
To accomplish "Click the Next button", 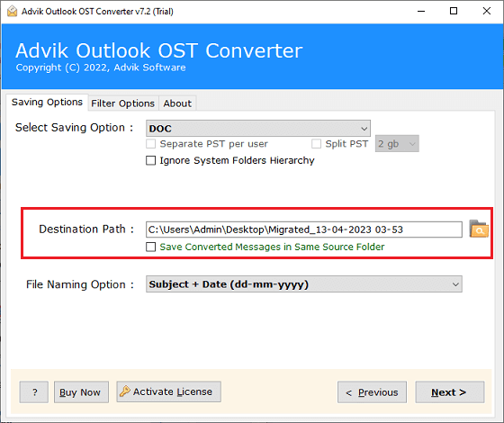I will [449, 392].
